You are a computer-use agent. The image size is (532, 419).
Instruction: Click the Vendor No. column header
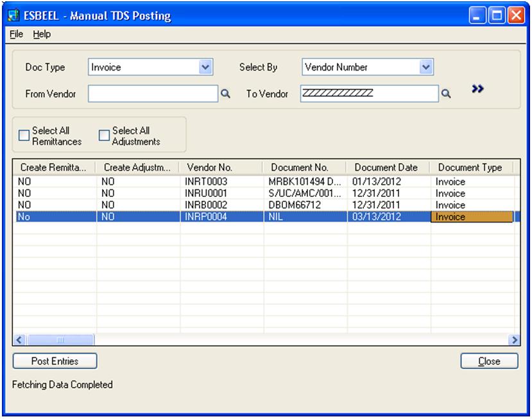(x=221, y=167)
